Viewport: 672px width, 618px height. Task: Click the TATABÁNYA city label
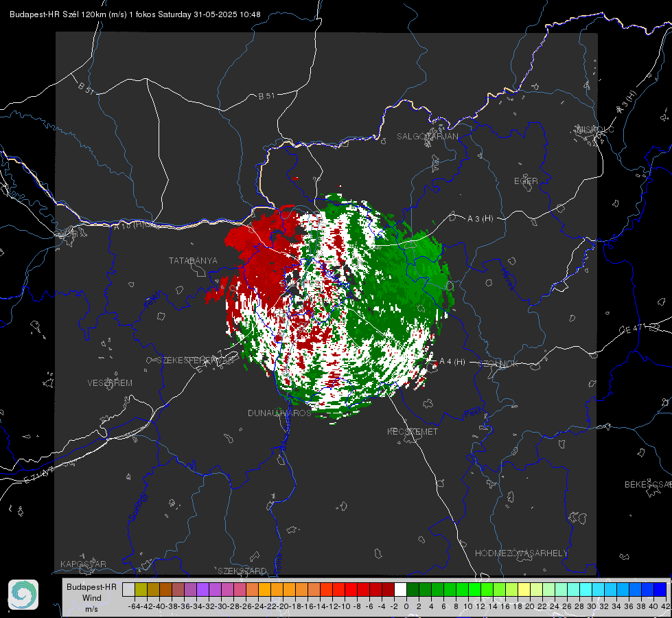point(193,261)
